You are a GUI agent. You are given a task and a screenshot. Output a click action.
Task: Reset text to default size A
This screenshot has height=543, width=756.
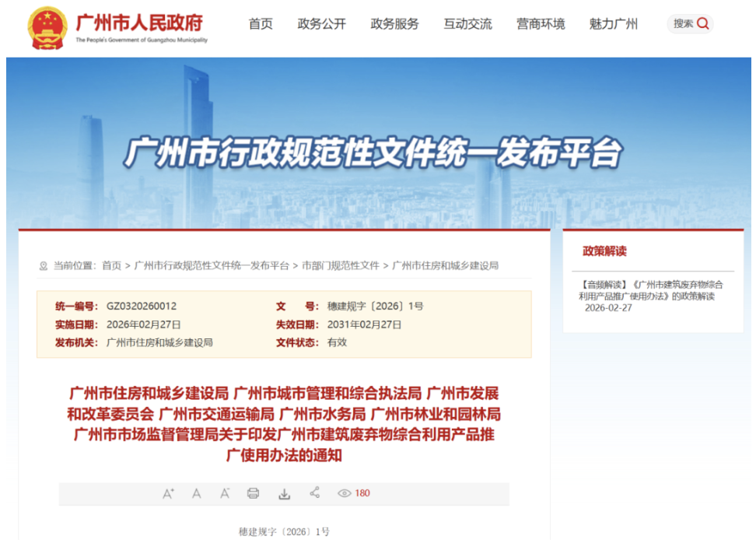click(197, 493)
